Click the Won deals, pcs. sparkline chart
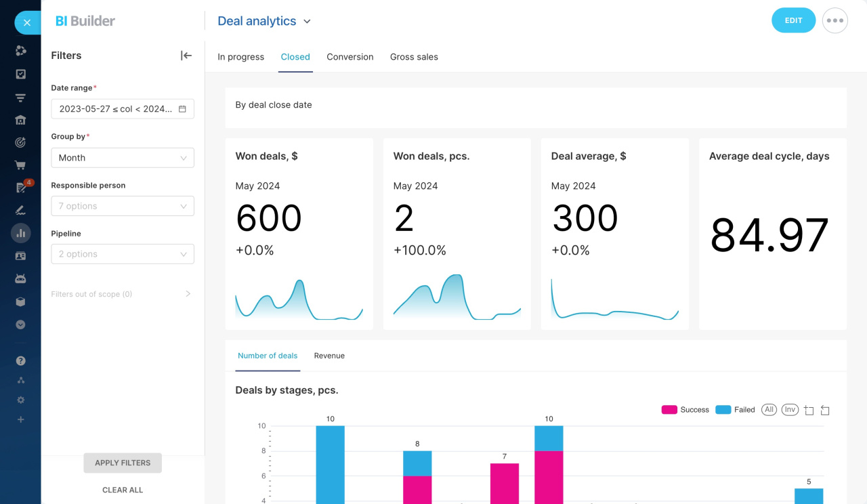Viewport: 867px width, 504px height. click(x=457, y=297)
